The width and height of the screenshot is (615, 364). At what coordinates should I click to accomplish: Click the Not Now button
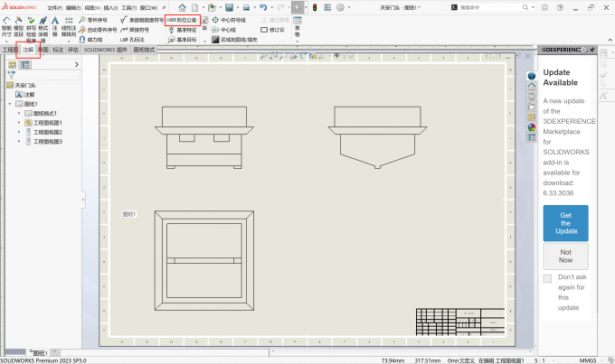pyautogui.click(x=565, y=257)
